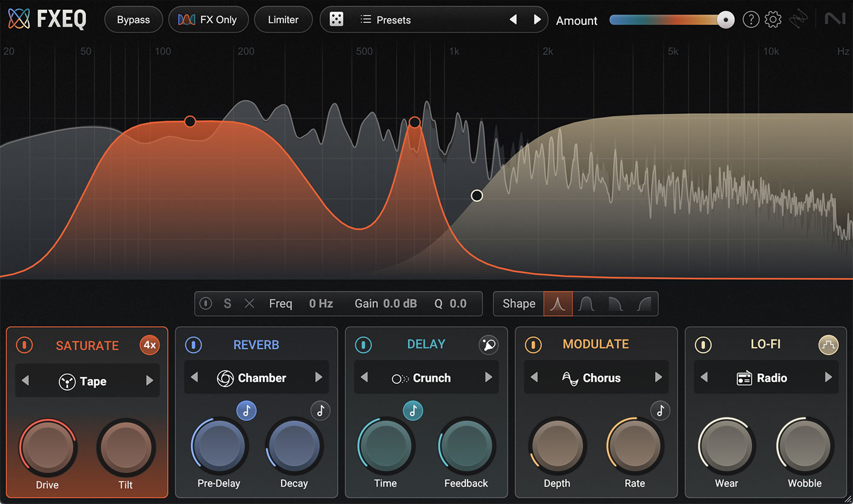Select next Modulate type after Chorus

point(659,377)
